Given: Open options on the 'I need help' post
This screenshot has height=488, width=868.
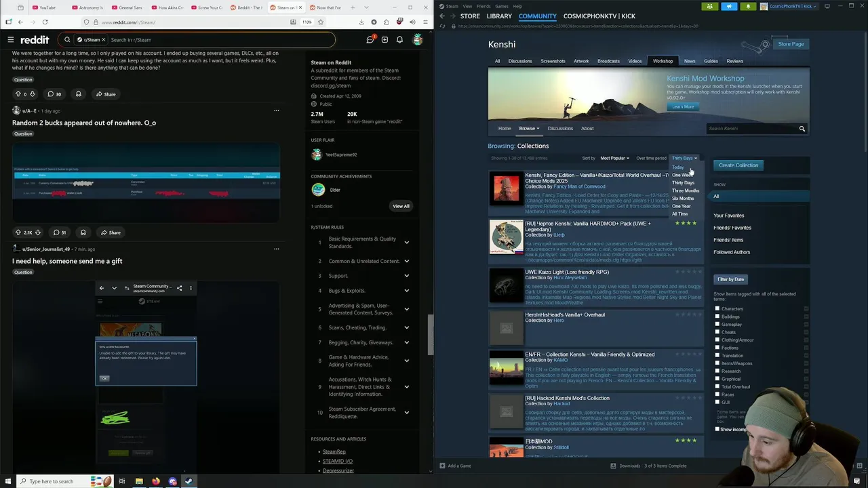Looking at the screenshot, I should click(x=276, y=249).
